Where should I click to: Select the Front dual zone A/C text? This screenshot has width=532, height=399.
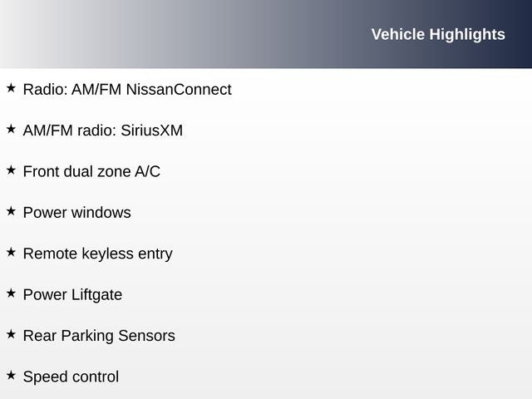[91, 171]
